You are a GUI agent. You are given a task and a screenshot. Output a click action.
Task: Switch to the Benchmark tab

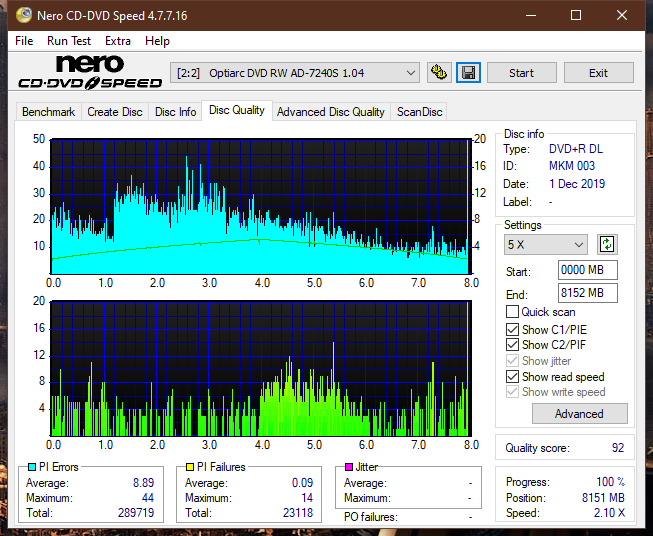click(48, 112)
